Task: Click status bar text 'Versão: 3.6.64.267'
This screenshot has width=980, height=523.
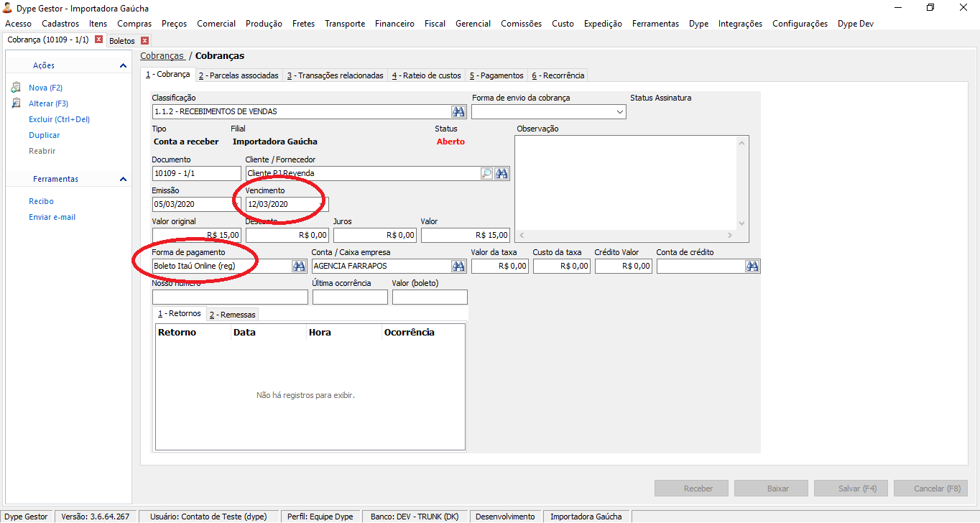Action: [96, 517]
